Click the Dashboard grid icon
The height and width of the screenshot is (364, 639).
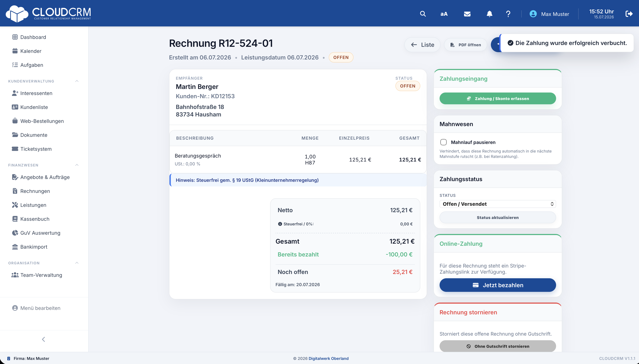pos(15,37)
